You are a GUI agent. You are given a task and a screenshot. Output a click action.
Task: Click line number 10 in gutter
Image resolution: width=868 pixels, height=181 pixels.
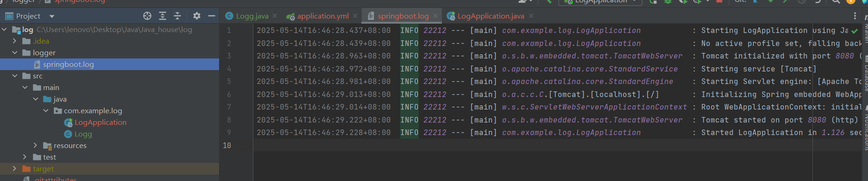227,145
